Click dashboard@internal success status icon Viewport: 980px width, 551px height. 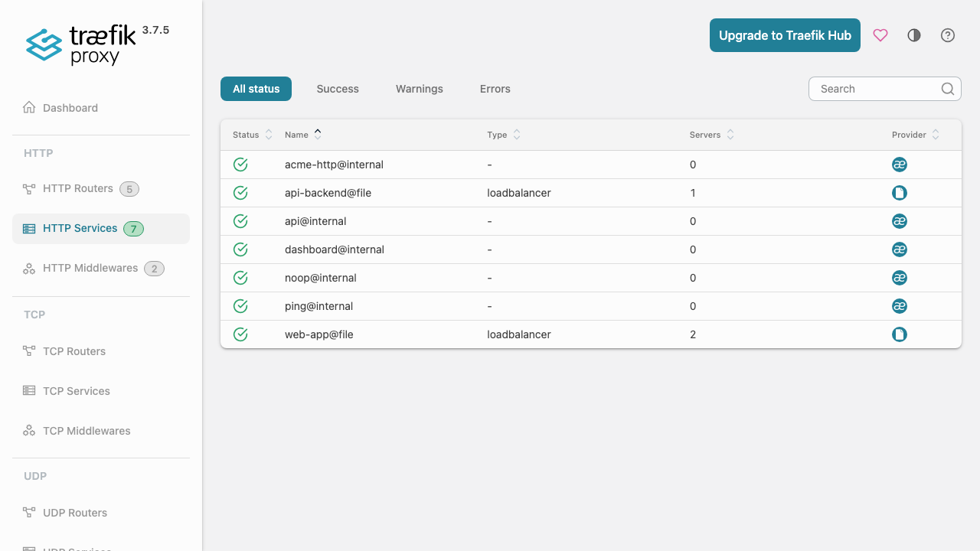click(x=240, y=249)
